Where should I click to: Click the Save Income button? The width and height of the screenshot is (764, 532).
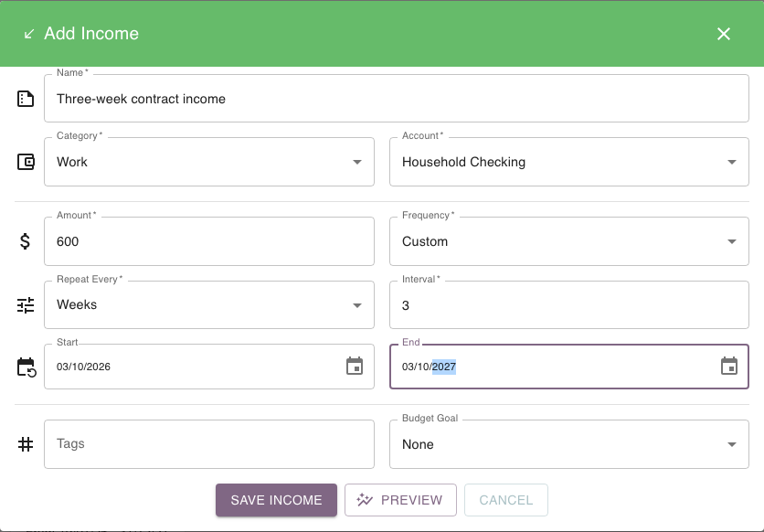[276, 500]
